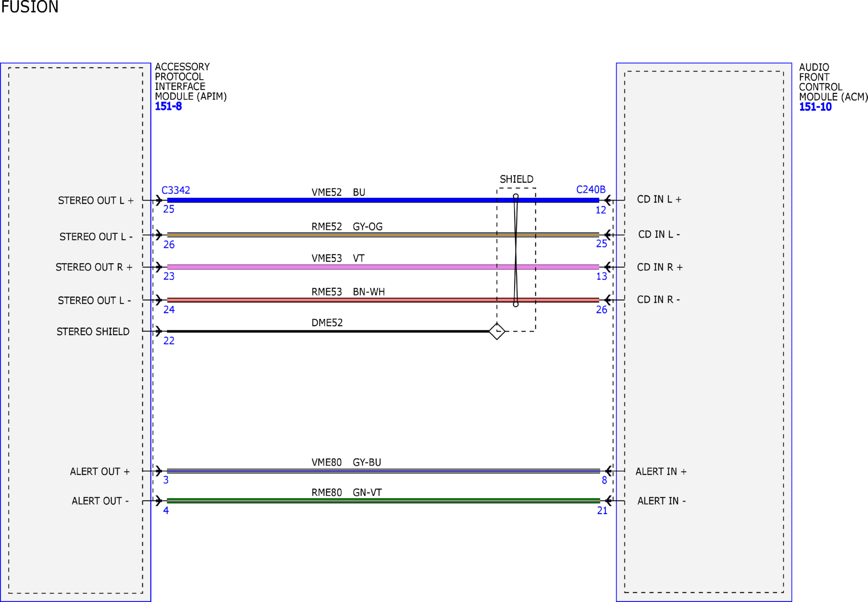
Task: Click the SHIELD label above the dashed box
Action: pos(516,179)
